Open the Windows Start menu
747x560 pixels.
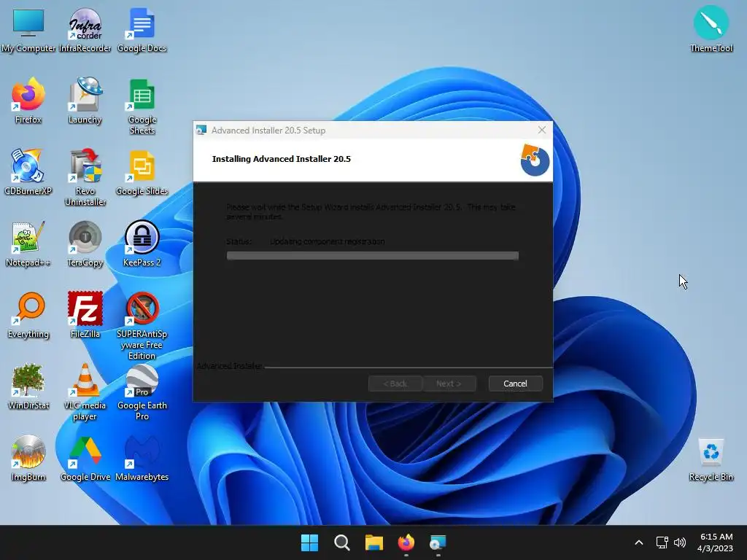coord(309,542)
